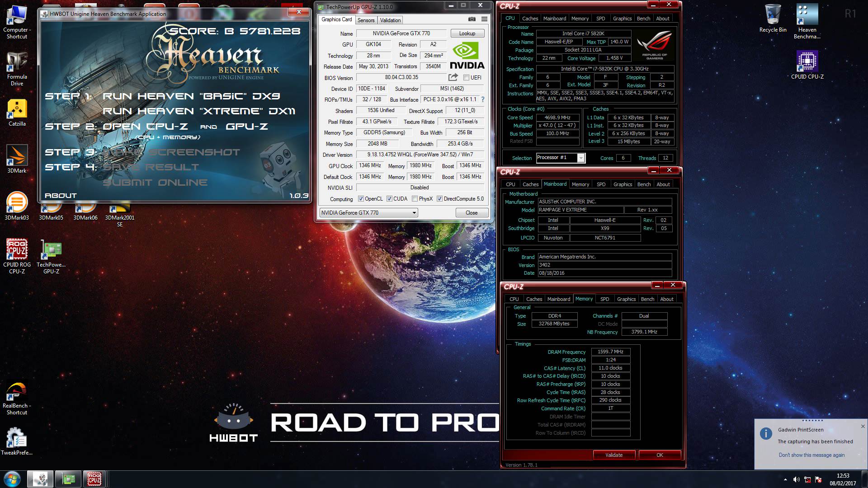Open Catzilla benchmark icon
The image size is (868, 488).
tap(17, 113)
